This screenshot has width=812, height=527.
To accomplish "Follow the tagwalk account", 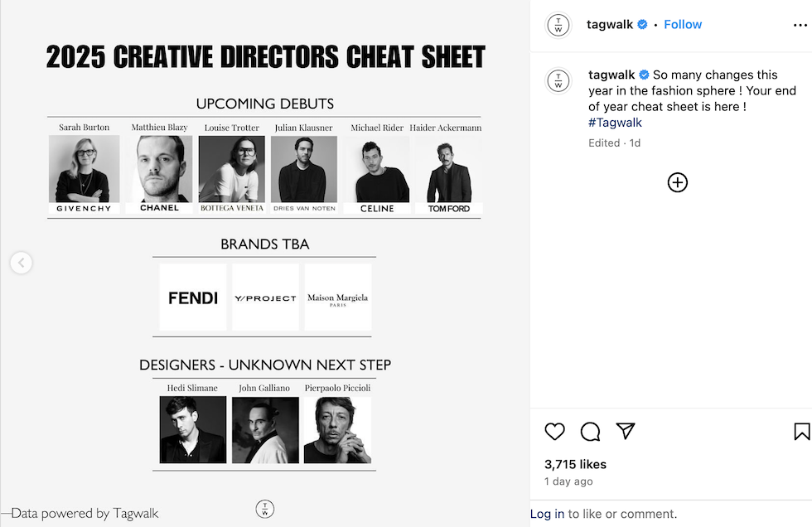I will (x=683, y=25).
